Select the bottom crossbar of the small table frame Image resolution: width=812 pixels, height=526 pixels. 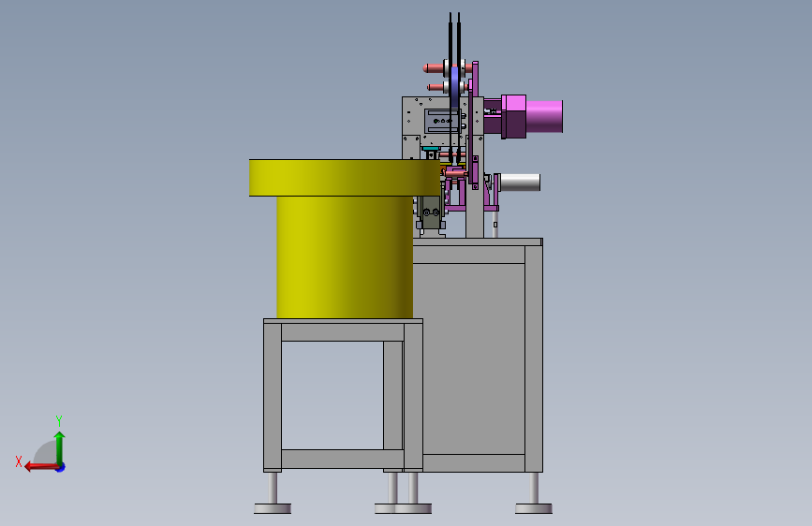343,459
